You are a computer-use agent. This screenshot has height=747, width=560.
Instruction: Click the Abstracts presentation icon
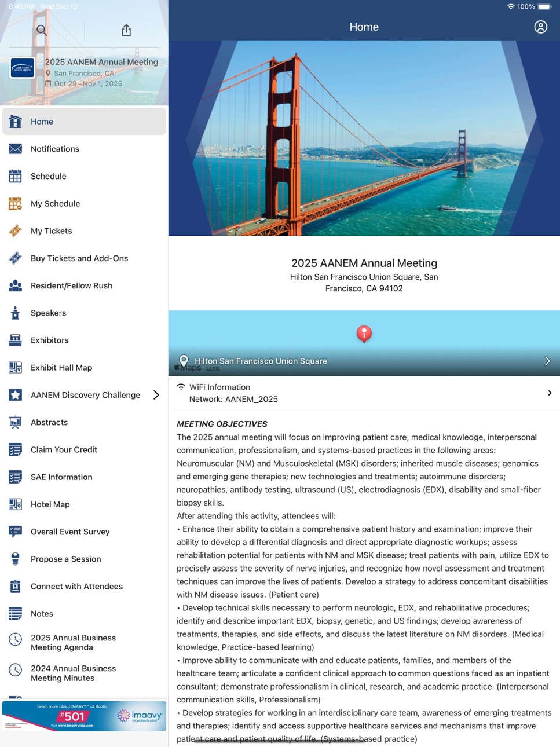[x=16, y=422]
